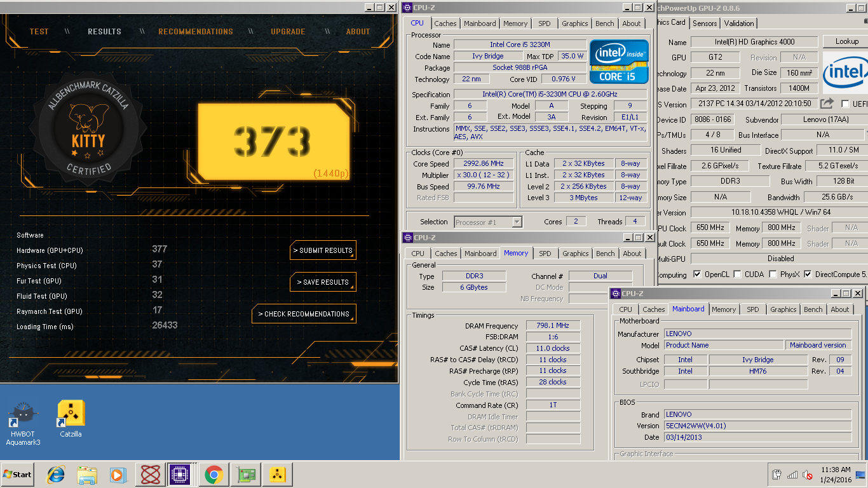Click title bar icon of CPU-Z processor window
This screenshot has width=868, height=488.
(x=407, y=8)
